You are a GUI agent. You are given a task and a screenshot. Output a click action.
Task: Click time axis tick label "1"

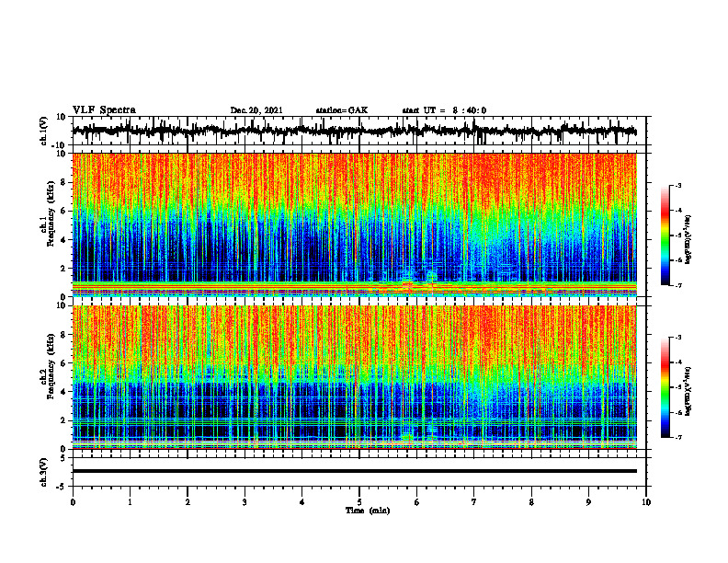click(130, 502)
